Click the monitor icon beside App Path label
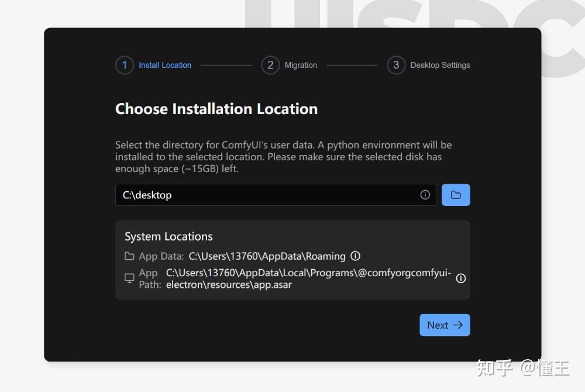Image resolution: width=585 pixels, height=392 pixels. point(129,278)
